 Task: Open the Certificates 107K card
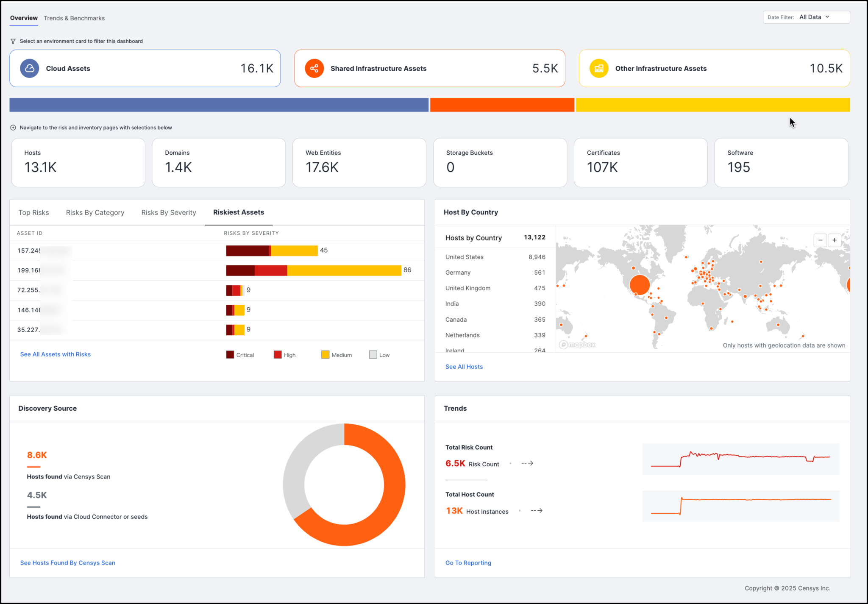tap(640, 162)
